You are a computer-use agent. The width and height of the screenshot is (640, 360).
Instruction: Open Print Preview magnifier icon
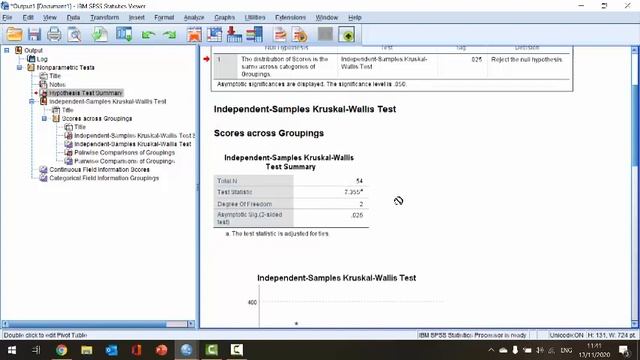tap(74, 34)
